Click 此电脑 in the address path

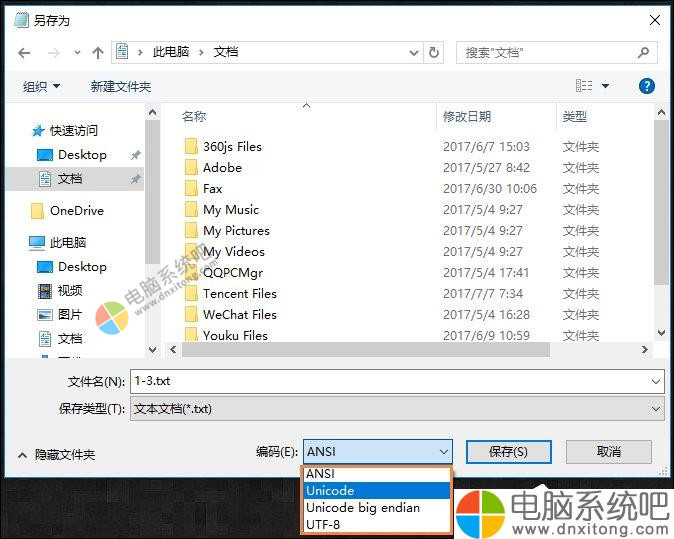[171, 52]
